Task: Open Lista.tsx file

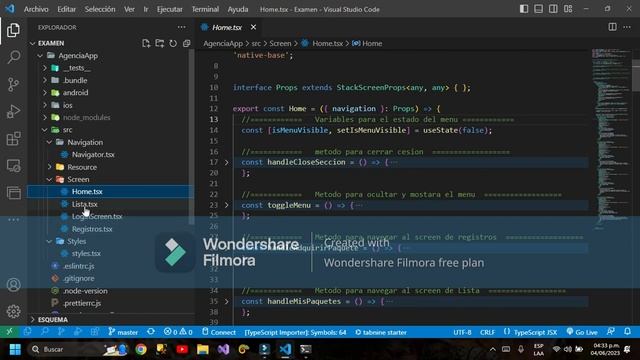Action: click(x=84, y=204)
